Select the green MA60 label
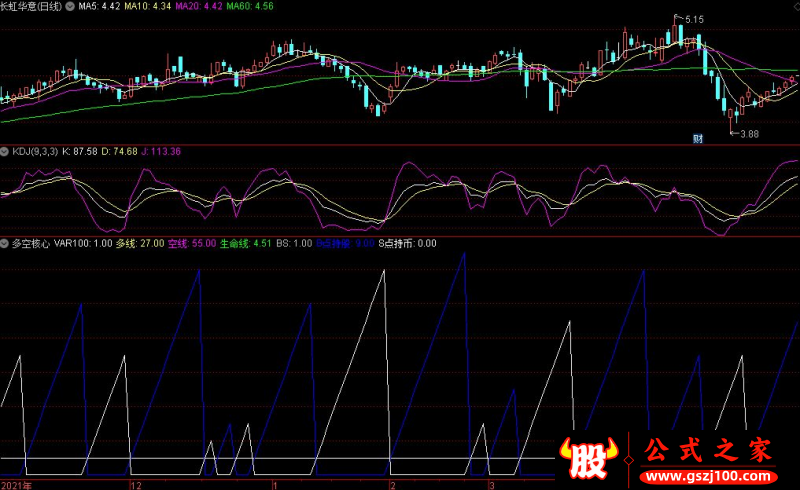The height and width of the screenshot is (490, 800). 249,6
